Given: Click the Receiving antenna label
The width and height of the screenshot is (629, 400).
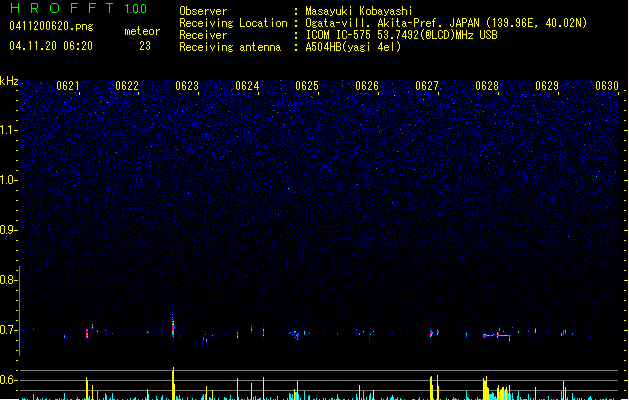Looking at the screenshot, I should pos(230,47).
